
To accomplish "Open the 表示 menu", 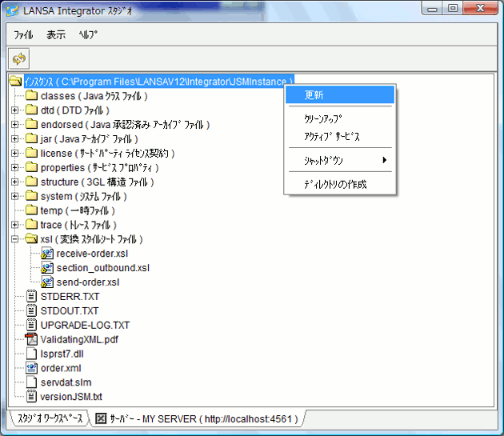I will 56,34.
